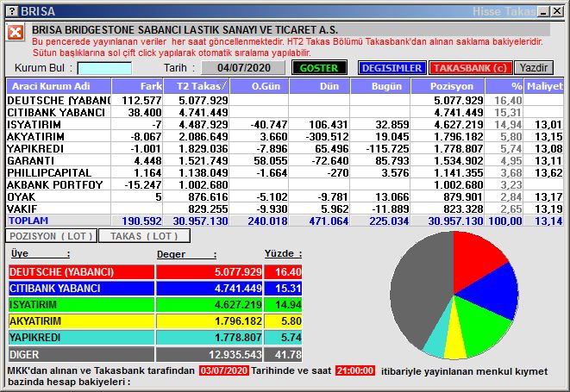Select cyan YAPIKREDI legend swatch
The image size is (570, 392).
click(81, 338)
